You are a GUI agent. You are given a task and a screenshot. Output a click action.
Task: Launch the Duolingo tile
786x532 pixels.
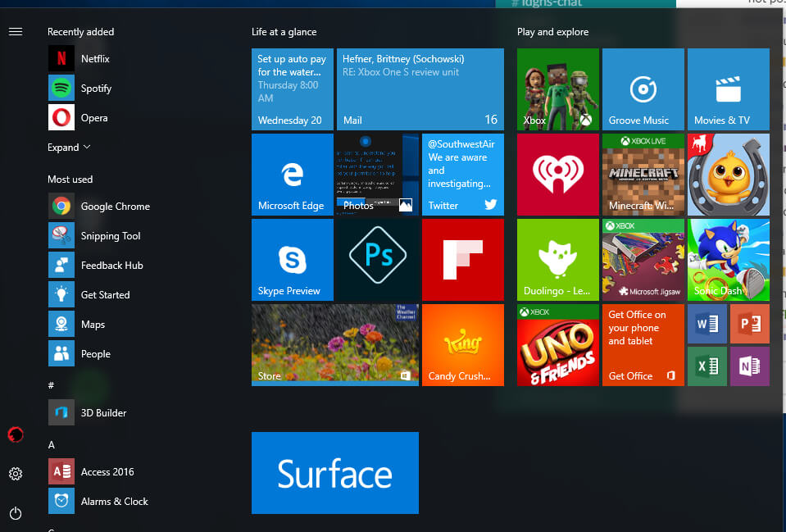click(558, 260)
